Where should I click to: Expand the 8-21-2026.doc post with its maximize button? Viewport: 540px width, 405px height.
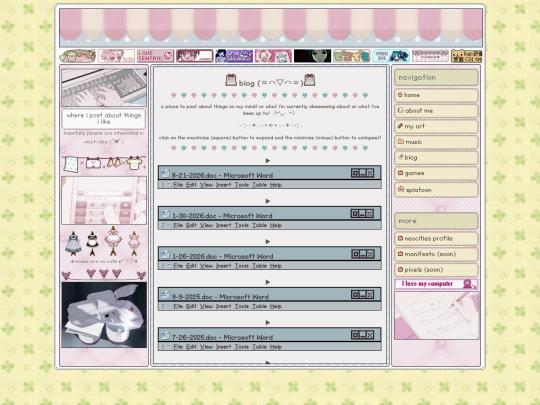click(355, 173)
